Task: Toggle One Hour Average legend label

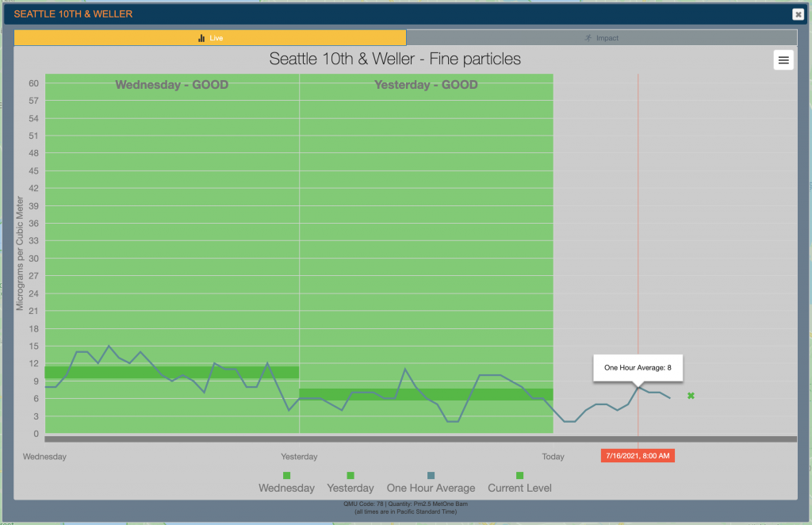Action: tap(431, 488)
